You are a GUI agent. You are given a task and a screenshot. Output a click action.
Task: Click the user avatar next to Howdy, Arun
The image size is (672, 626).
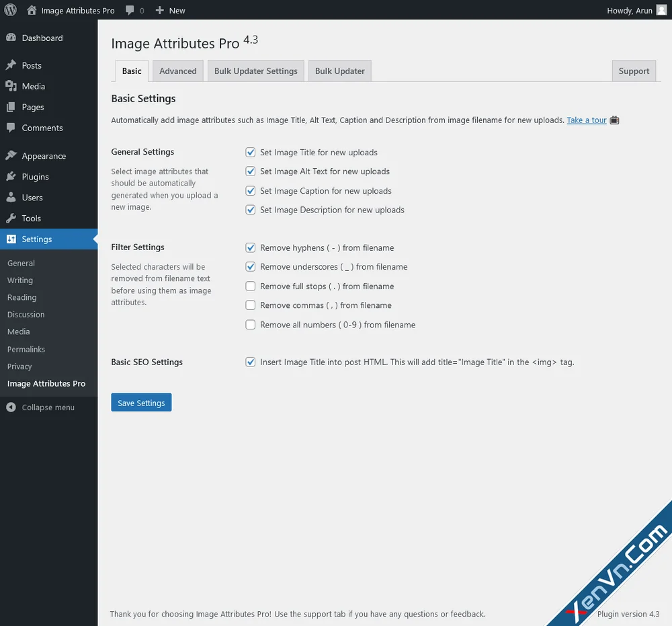[662, 10]
